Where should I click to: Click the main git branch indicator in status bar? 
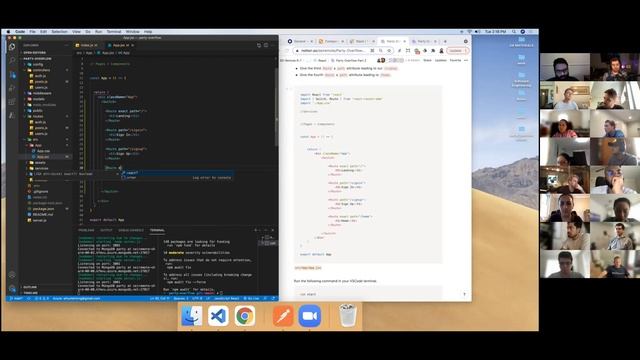coord(16,298)
